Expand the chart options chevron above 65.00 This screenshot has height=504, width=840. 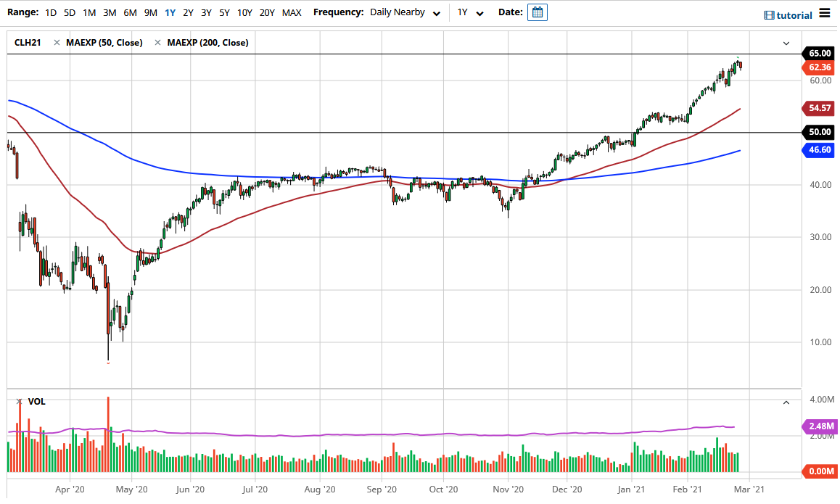point(785,44)
